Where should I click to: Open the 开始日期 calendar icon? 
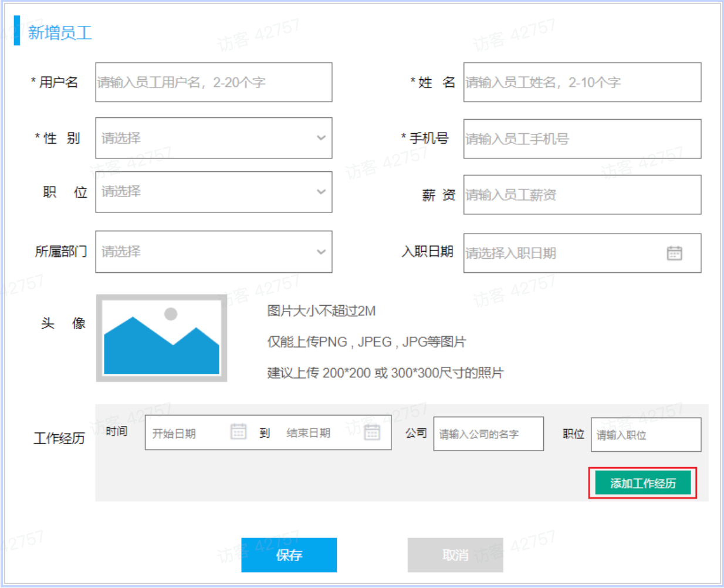click(x=238, y=432)
